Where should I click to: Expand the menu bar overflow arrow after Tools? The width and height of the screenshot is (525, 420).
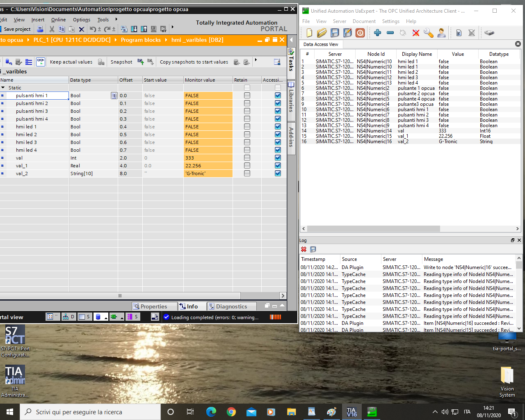click(116, 19)
